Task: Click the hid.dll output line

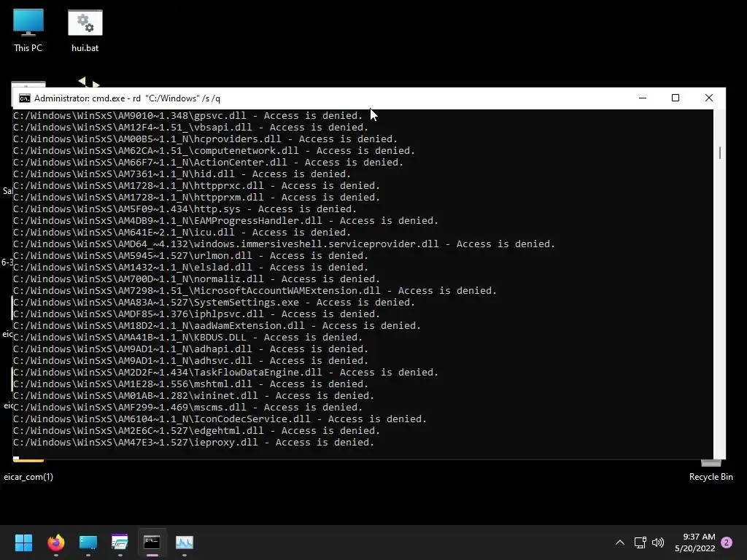Action: 182,174
